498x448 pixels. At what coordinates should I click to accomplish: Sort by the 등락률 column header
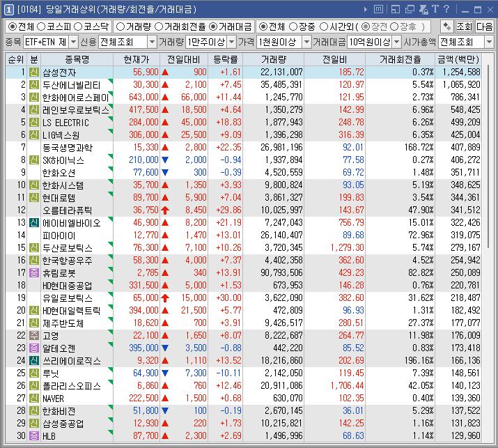pyautogui.click(x=225, y=59)
